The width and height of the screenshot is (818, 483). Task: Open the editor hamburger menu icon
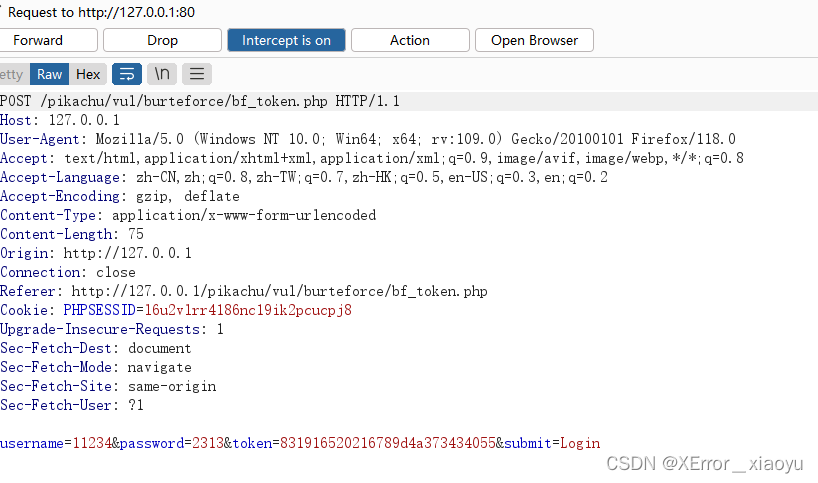[x=197, y=74]
